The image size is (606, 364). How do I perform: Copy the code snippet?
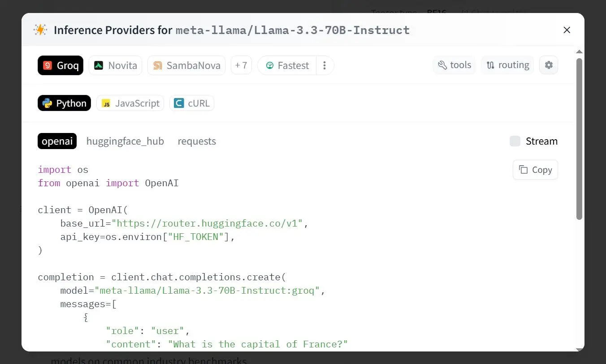click(x=535, y=170)
